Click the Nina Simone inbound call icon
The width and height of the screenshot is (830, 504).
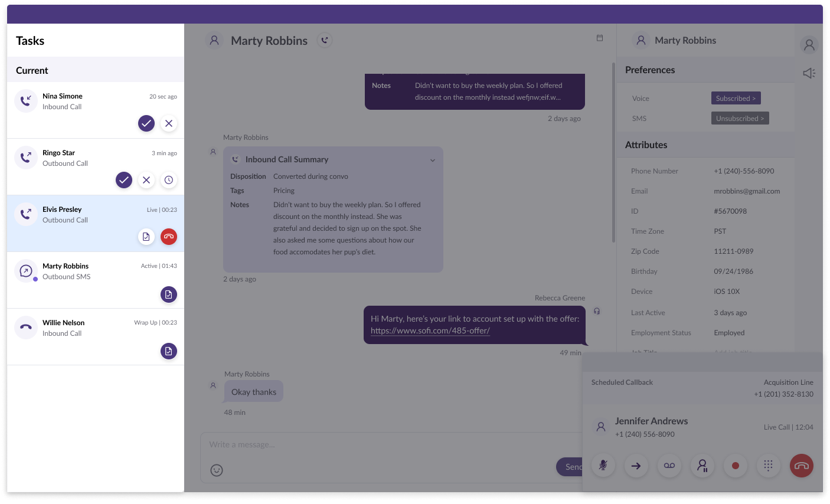pos(26,101)
